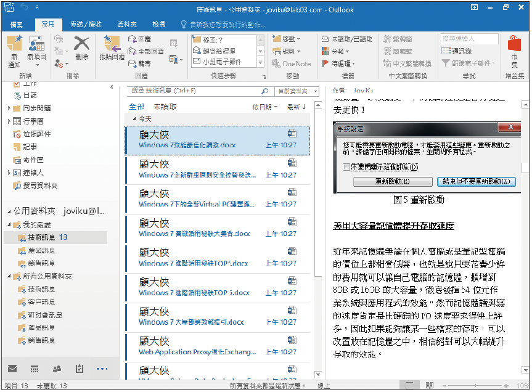This screenshot has width=532, height=392.
Task: Open message Web Application Proxy強化Exchang...
Action: coord(218,347)
